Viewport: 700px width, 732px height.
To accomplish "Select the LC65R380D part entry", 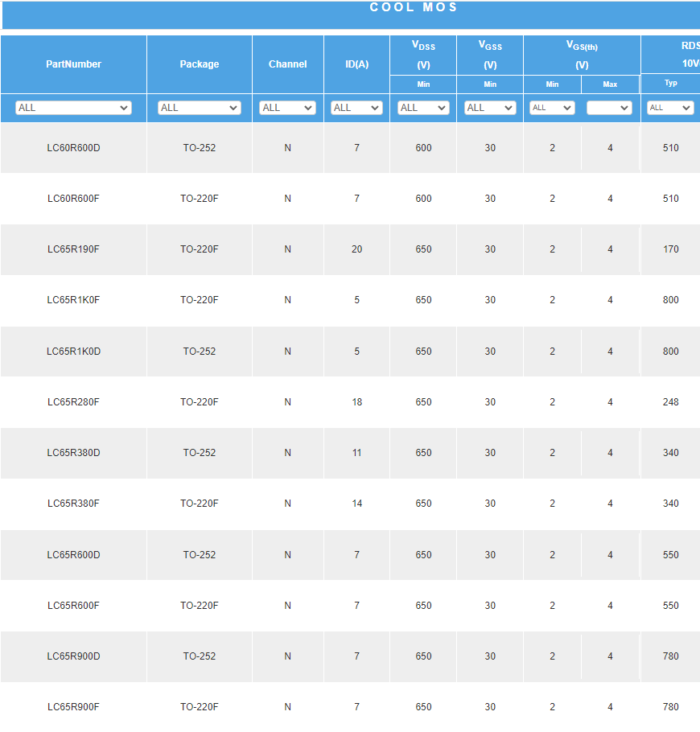I will click(x=73, y=453).
